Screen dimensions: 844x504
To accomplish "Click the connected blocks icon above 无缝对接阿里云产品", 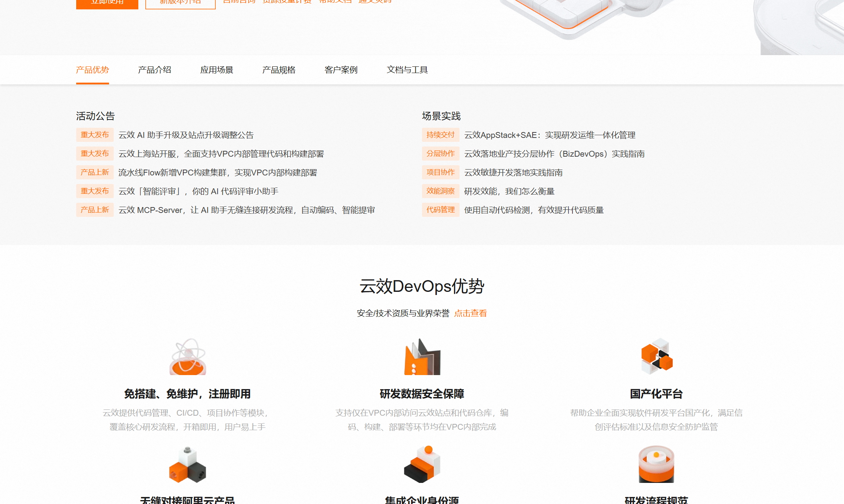I will click(188, 465).
